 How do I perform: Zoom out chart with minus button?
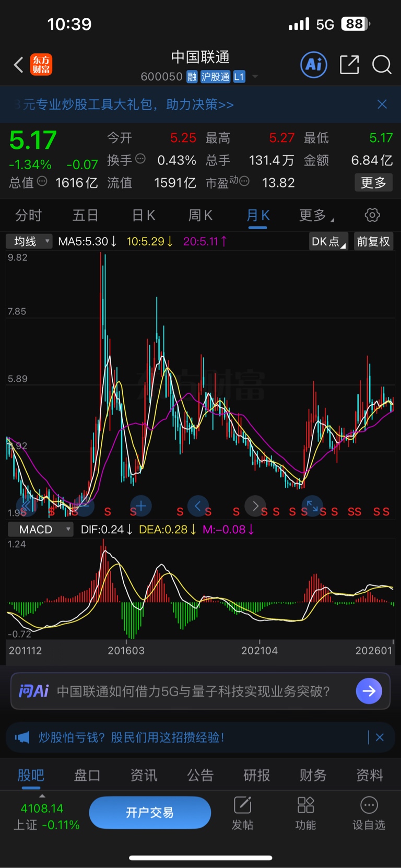point(84,506)
